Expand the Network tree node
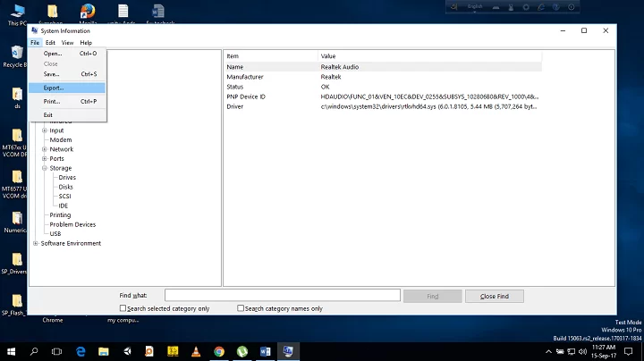The width and height of the screenshot is (644, 361). [45, 149]
